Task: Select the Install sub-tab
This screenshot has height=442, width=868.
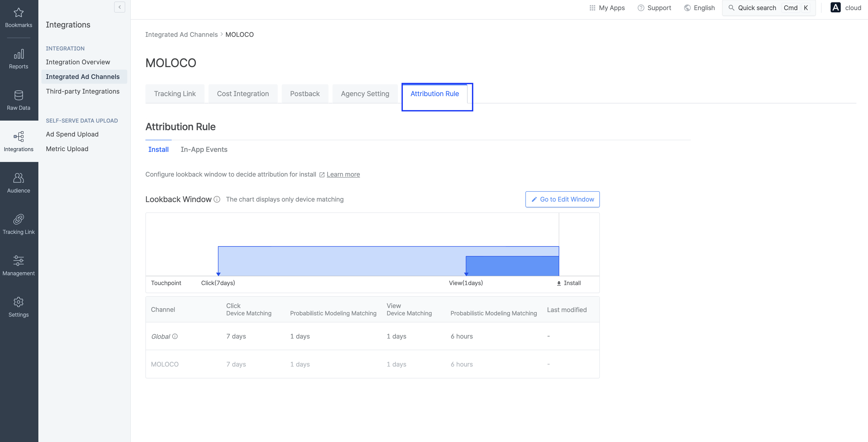Action: (x=158, y=149)
